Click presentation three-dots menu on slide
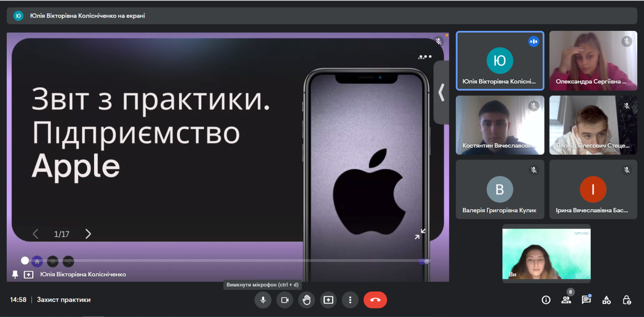Screen dimensions: 644x317 click(425, 57)
